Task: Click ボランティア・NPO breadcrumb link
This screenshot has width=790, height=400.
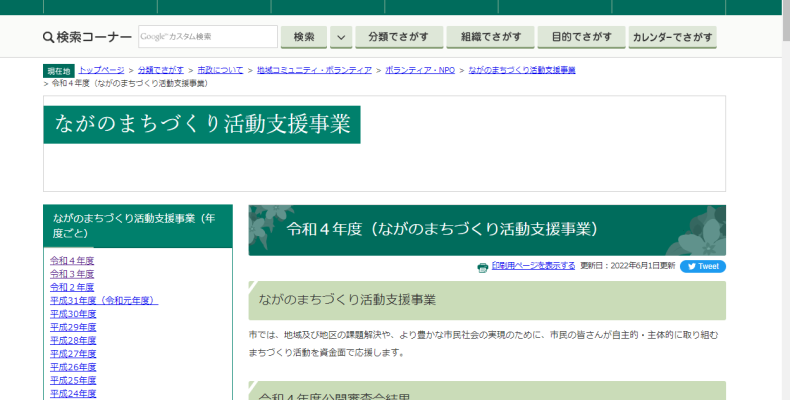Action: 420,70
